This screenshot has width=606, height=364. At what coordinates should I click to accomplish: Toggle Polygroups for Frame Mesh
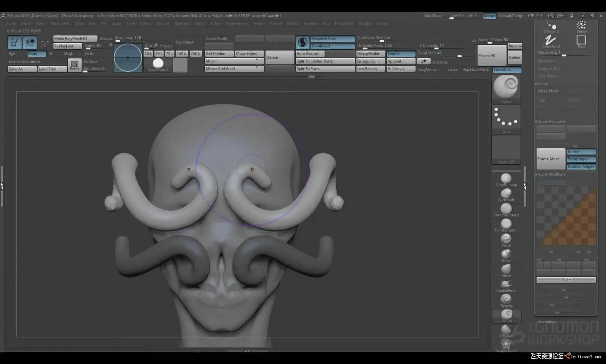tap(581, 159)
